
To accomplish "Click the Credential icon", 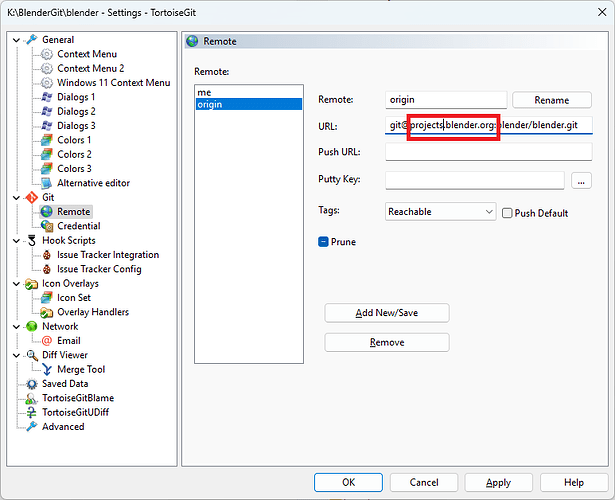I will point(47,226).
